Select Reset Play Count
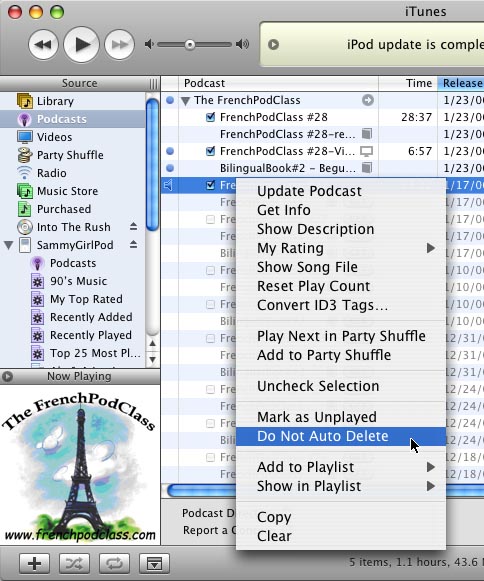Image resolution: width=484 pixels, height=581 pixels. (x=341, y=286)
